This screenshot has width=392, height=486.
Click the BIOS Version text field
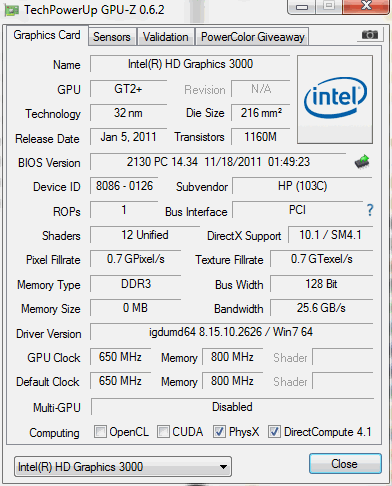(x=218, y=162)
